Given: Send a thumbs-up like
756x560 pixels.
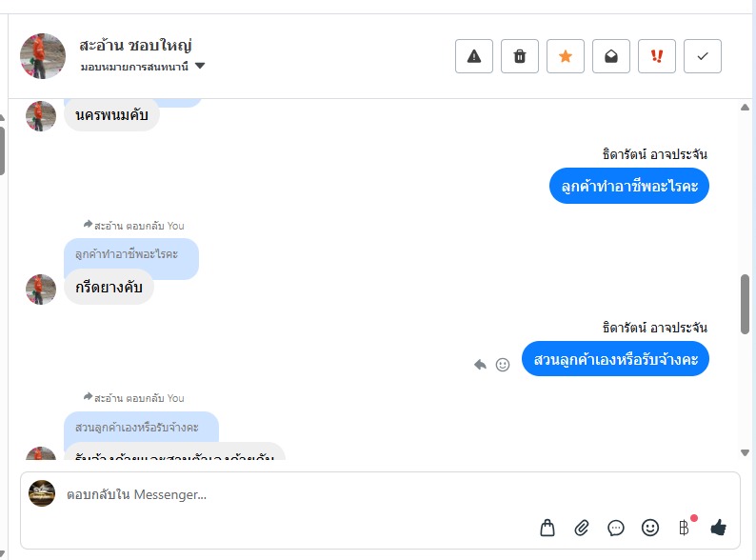Looking at the screenshot, I should click(718, 527).
